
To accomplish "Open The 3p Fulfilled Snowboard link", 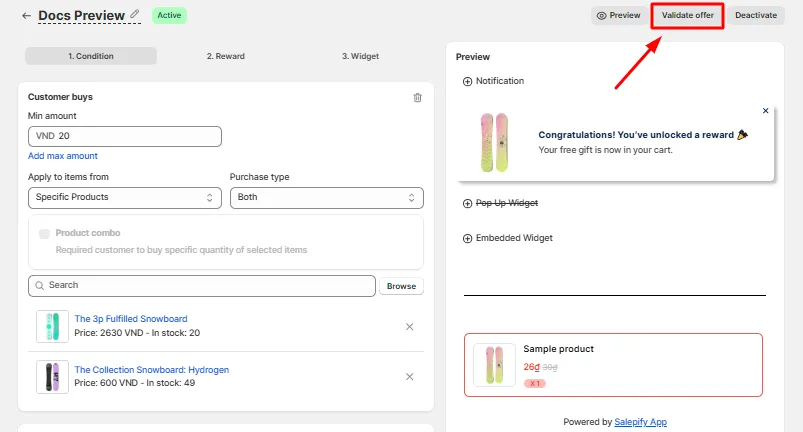I will (131, 319).
